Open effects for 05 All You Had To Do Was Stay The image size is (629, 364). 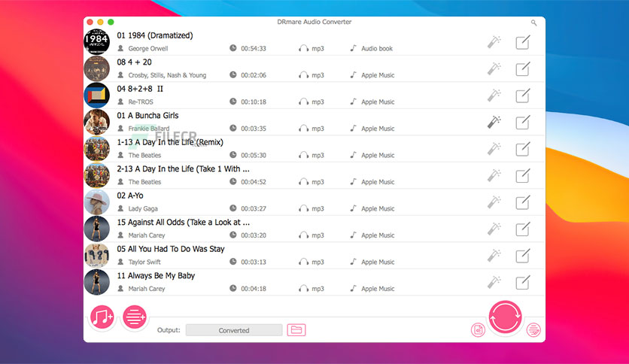[x=494, y=256]
